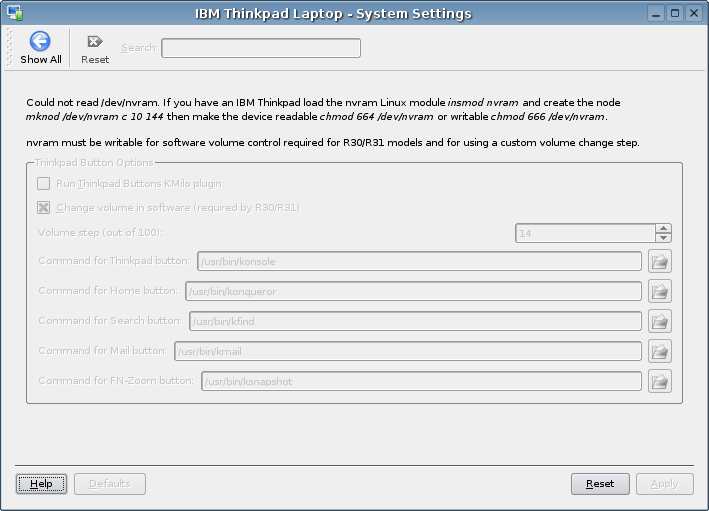Open Help with the bottom Help button

[x=41, y=484]
